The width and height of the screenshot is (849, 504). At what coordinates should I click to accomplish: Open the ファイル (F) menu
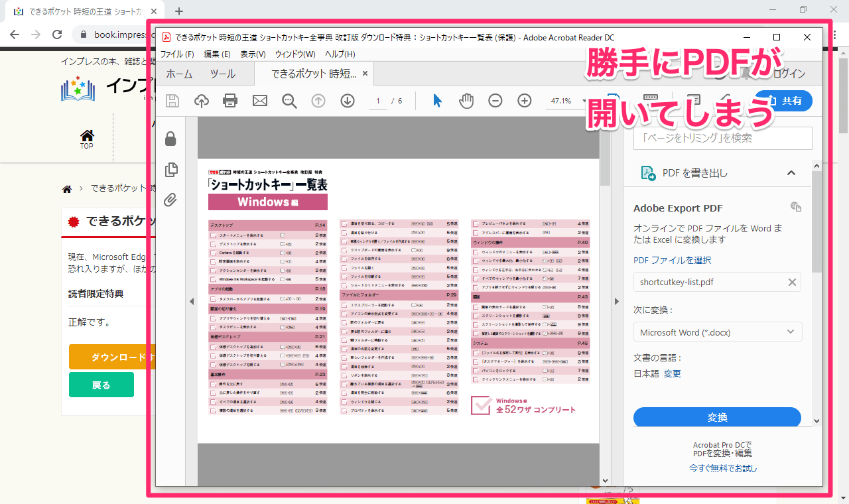[x=177, y=54]
